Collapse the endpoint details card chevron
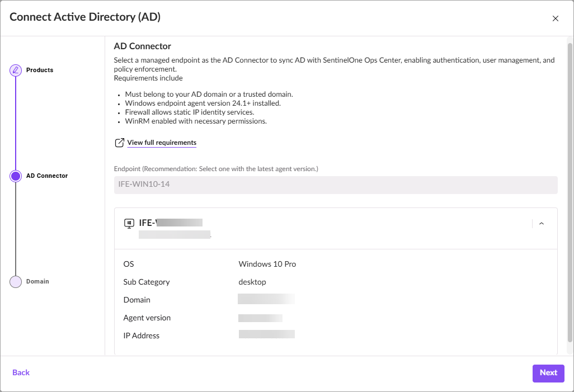The height and width of the screenshot is (392, 574). point(542,224)
